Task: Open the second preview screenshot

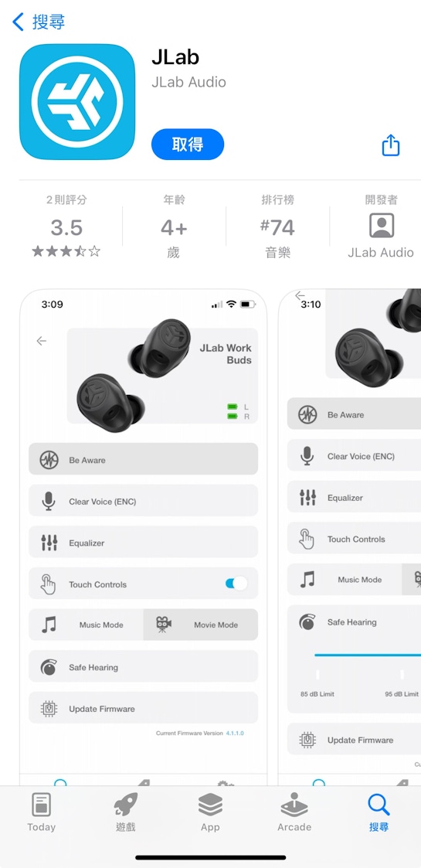Action: click(350, 532)
